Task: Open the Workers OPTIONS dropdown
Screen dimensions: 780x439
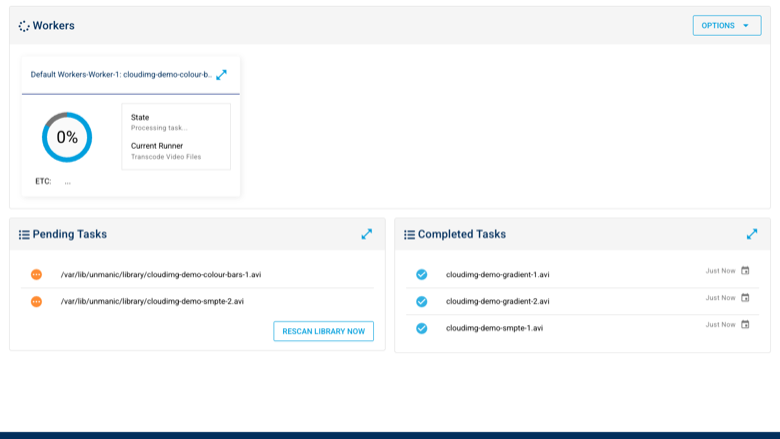Action: click(x=727, y=25)
